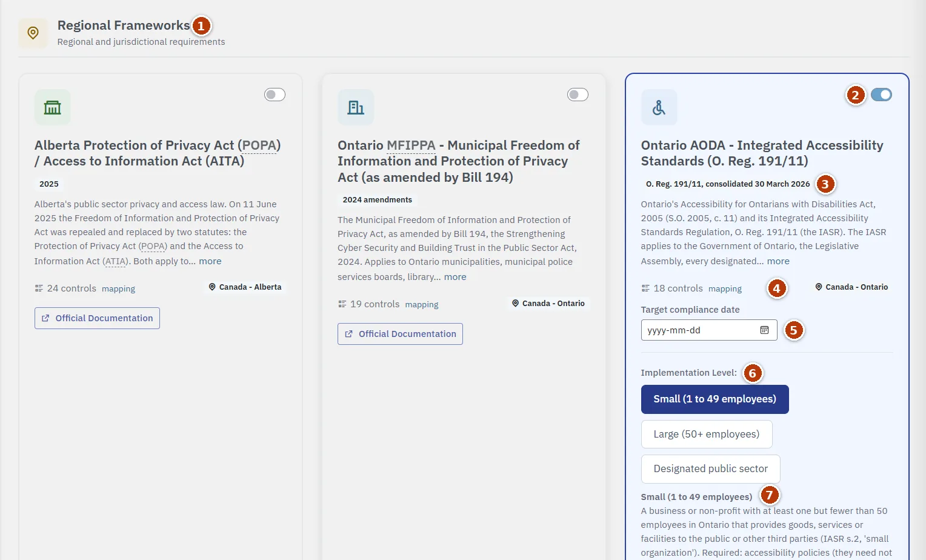926x560 pixels.
Task: Select Small (1 to 49 employees) implementation level
Action: click(x=714, y=399)
